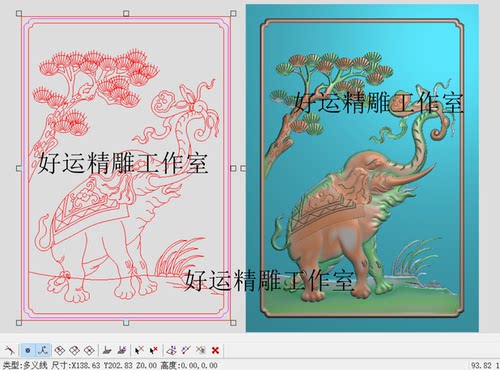
Task: Toggle the highlighted blue dot point-snap button
Action: coord(28,350)
